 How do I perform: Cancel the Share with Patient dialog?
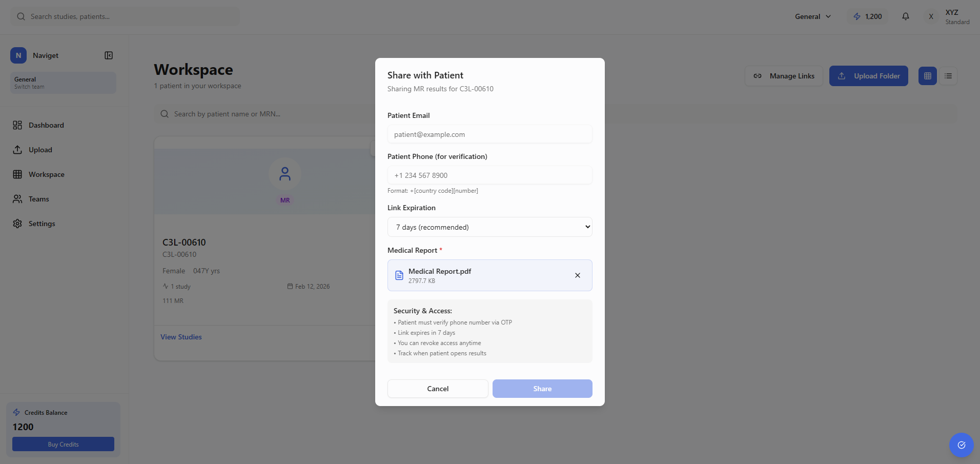(x=437, y=388)
